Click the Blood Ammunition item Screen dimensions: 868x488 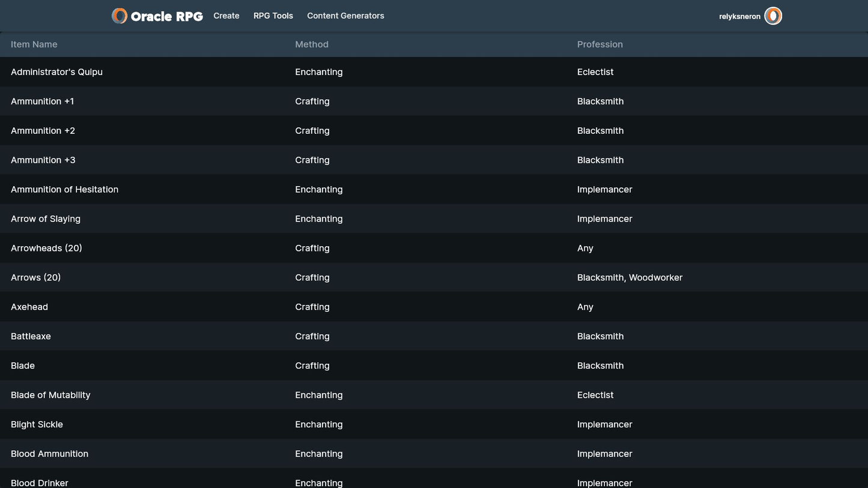[50, 454]
